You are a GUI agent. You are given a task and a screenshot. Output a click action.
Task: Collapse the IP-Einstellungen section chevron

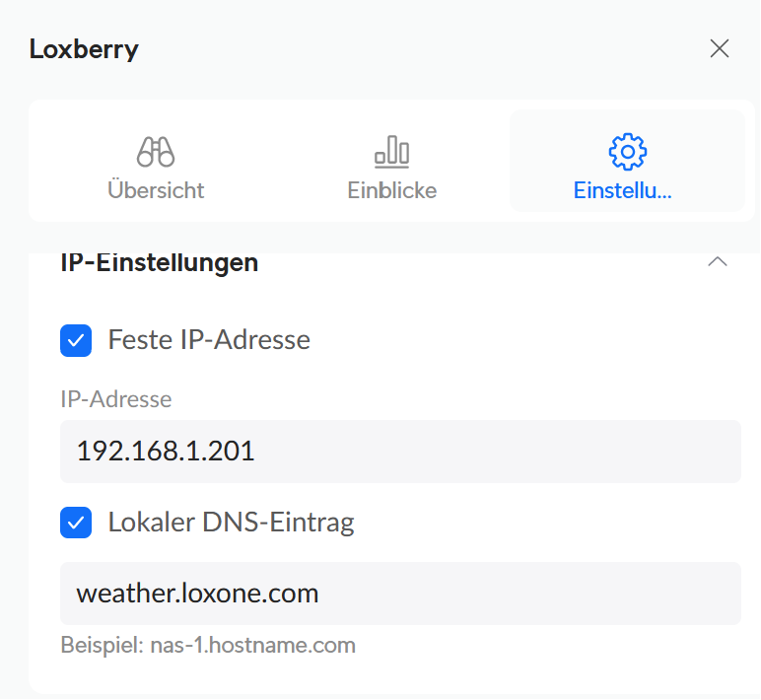point(718,262)
